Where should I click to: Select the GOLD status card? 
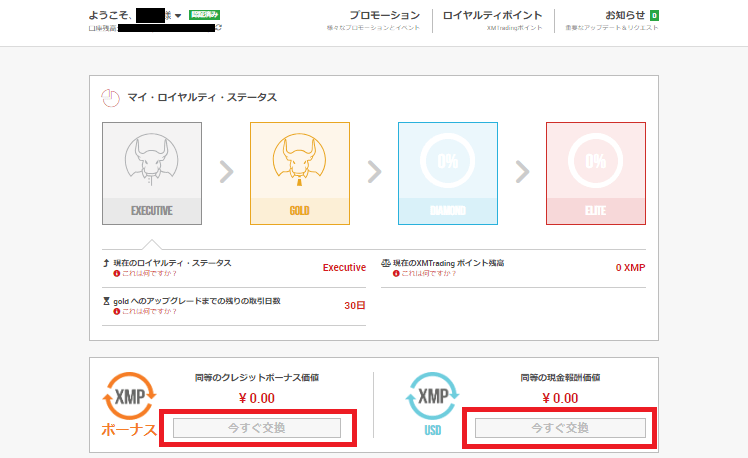(300, 173)
